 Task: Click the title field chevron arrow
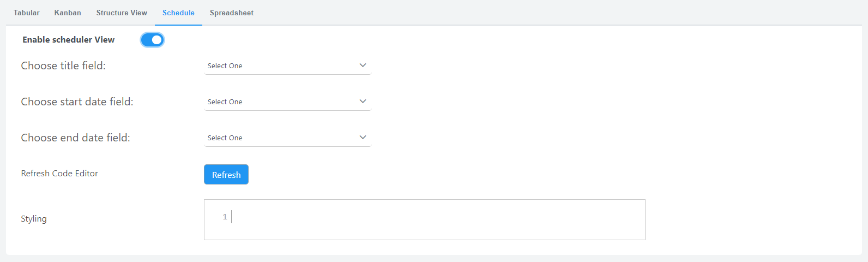pos(363,65)
